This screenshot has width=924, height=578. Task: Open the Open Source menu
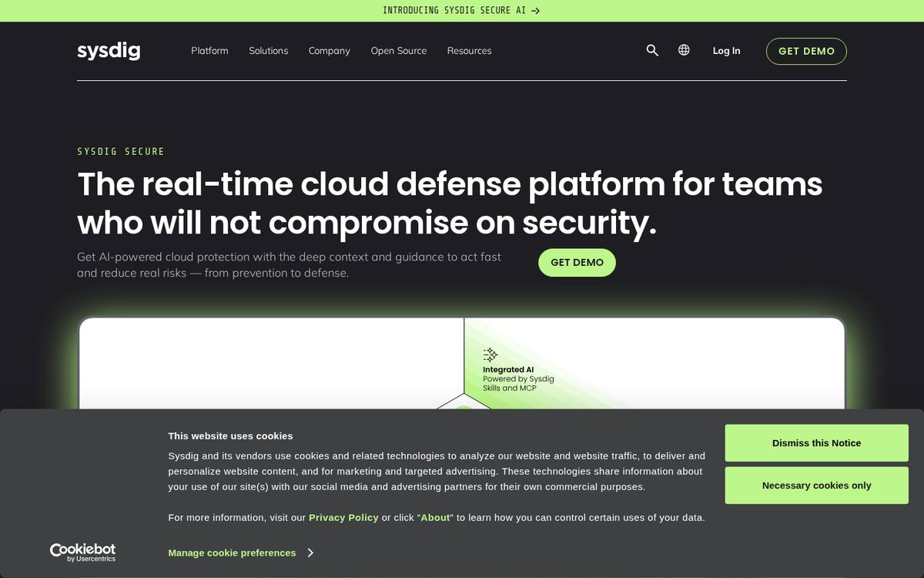[399, 51]
